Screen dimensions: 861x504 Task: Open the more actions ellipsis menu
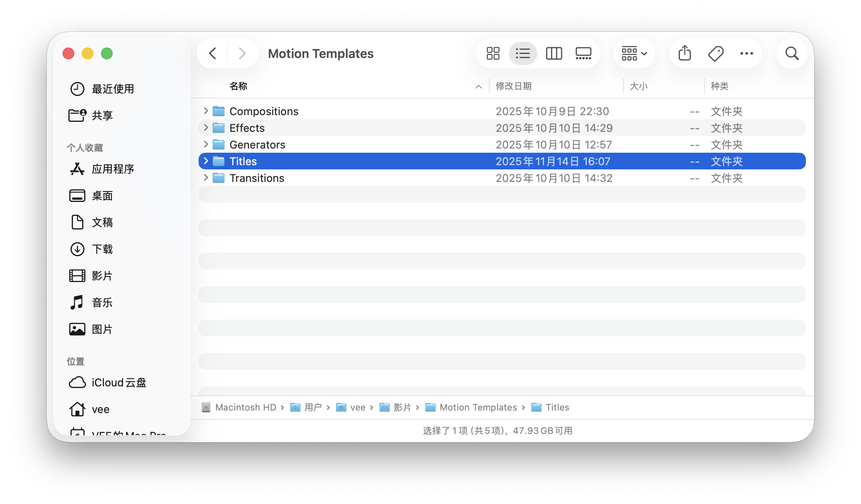746,53
